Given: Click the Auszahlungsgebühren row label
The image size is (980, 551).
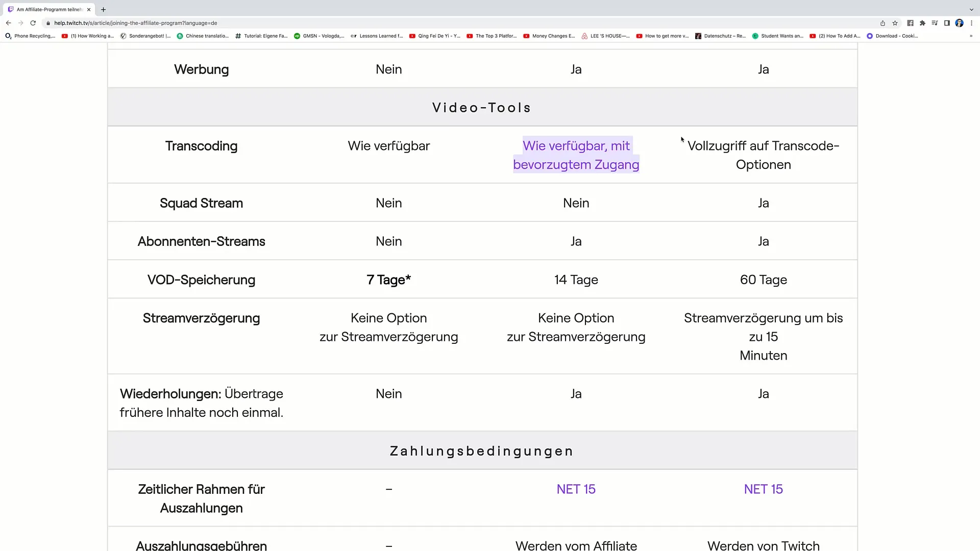Looking at the screenshot, I should 201,545.
